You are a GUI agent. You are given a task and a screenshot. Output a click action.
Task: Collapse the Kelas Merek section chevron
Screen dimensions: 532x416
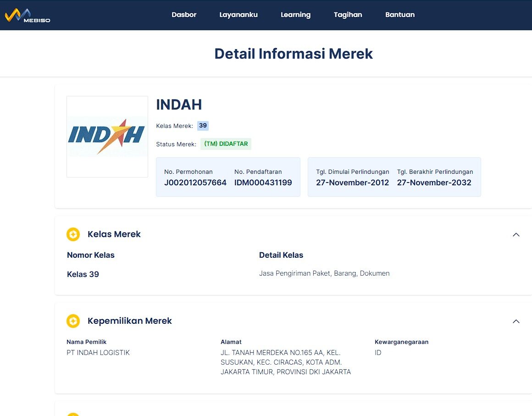pos(515,234)
